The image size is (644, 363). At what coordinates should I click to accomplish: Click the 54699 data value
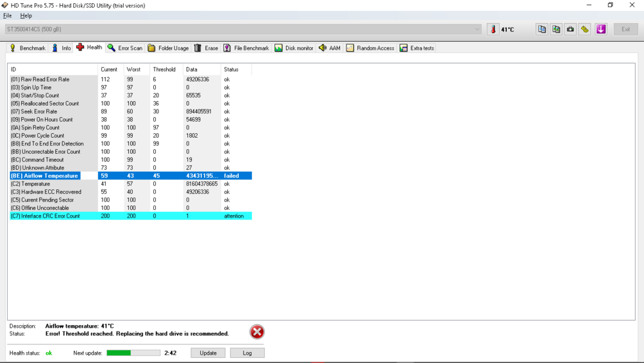[x=193, y=120]
